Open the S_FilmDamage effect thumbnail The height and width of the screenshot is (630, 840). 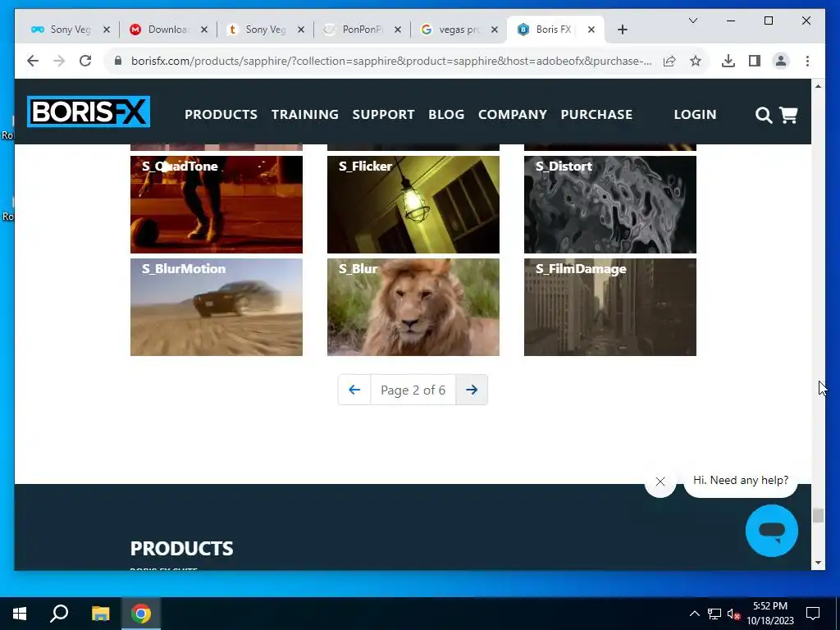tap(610, 307)
